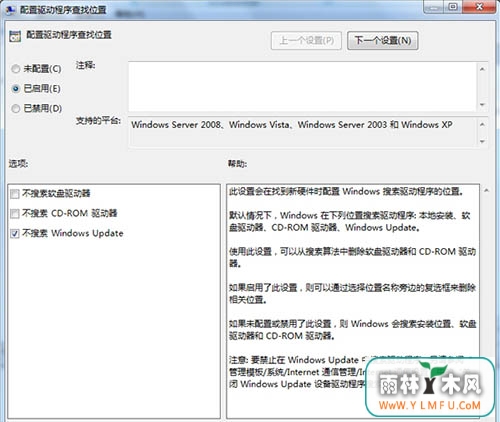Click the help paragraph starting 如果未配置或禁用了此设置
The image size is (500, 422).
pyautogui.click(x=352, y=330)
